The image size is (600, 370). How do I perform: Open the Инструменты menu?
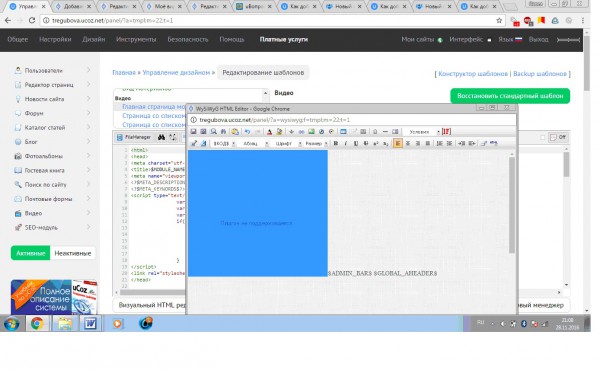coord(136,39)
